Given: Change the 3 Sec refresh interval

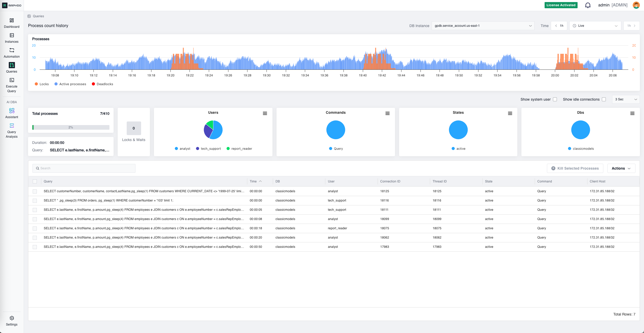Looking at the screenshot, I should (x=626, y=99).
